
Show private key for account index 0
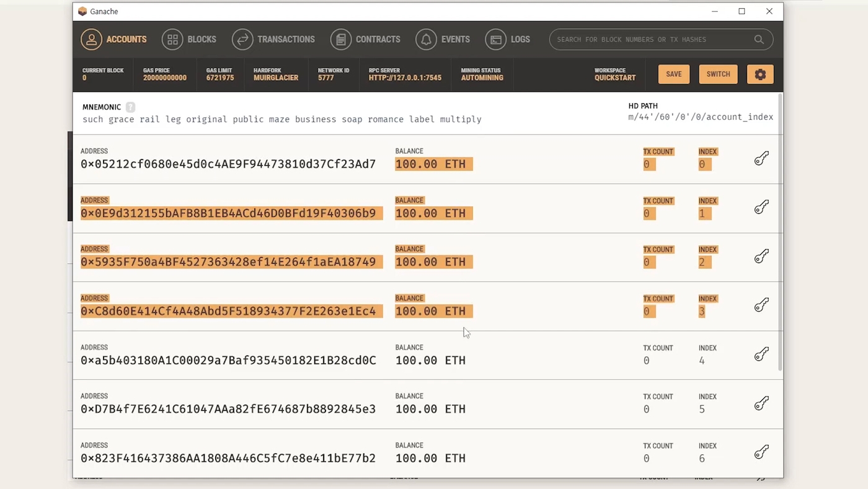(761, 159)
